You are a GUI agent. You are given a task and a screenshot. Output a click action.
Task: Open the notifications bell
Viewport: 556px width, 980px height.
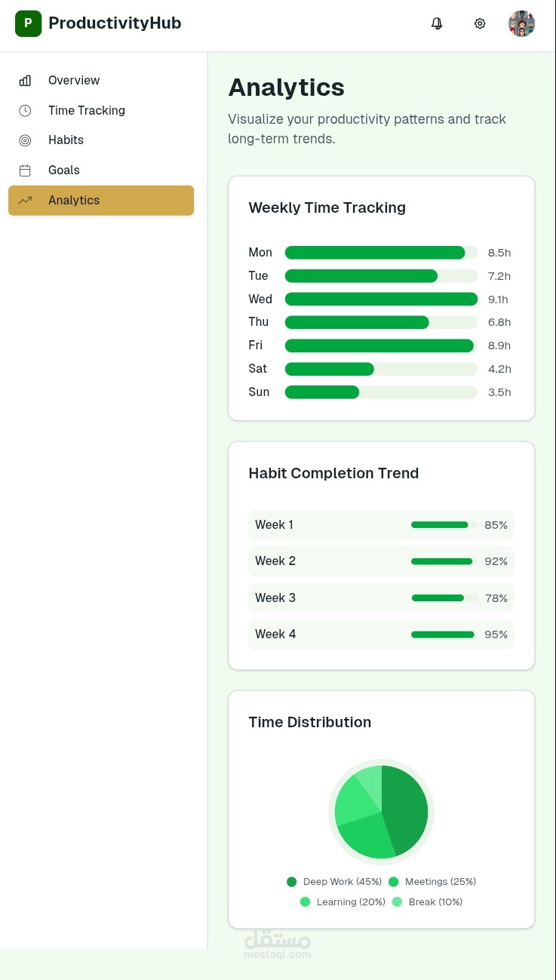tap(437, 23)
